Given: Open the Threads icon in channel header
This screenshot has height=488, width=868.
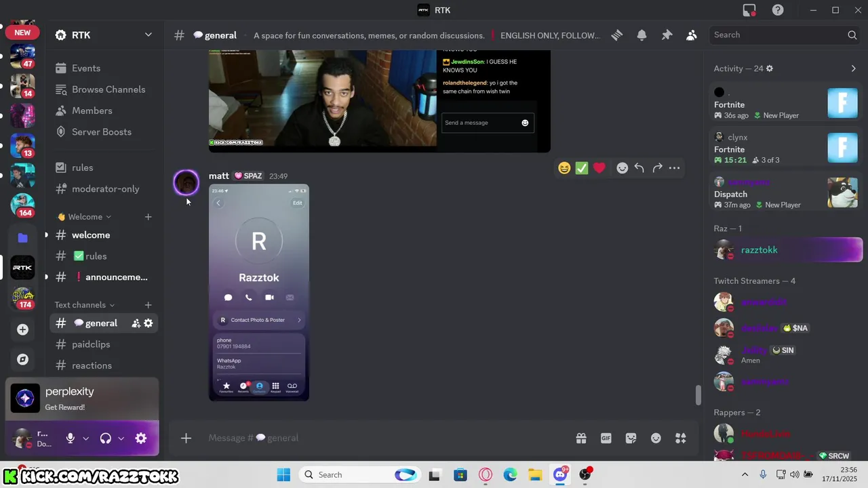Looking at the screenshot, I should coord(617,35).
